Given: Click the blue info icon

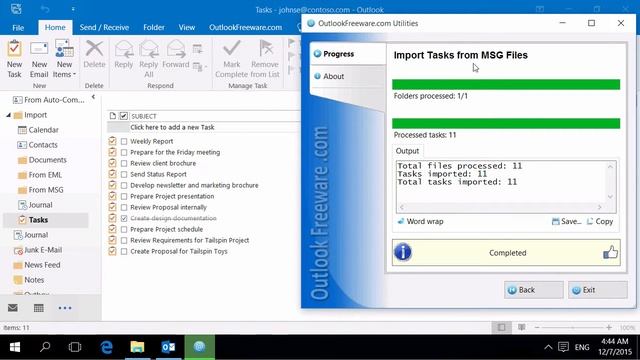Looking at the screenshot, I should [x=403, y=252].
